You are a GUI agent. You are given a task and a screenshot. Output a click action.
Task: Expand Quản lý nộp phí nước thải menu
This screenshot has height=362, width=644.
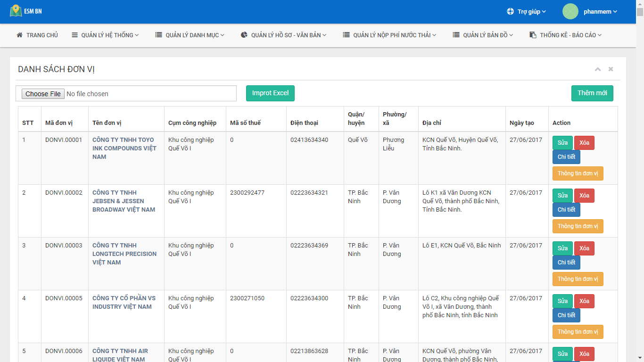[389, 35]
